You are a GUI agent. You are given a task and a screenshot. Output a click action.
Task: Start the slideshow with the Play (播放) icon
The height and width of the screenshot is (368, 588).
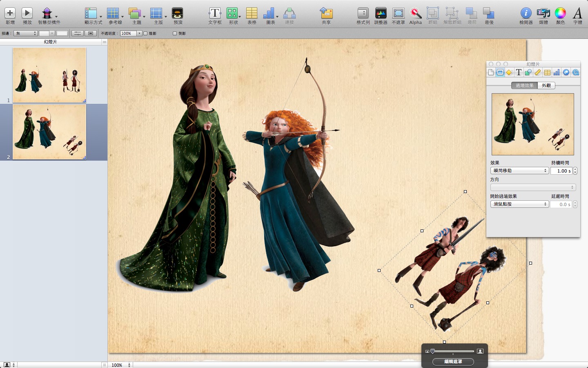tap(27, 13)
